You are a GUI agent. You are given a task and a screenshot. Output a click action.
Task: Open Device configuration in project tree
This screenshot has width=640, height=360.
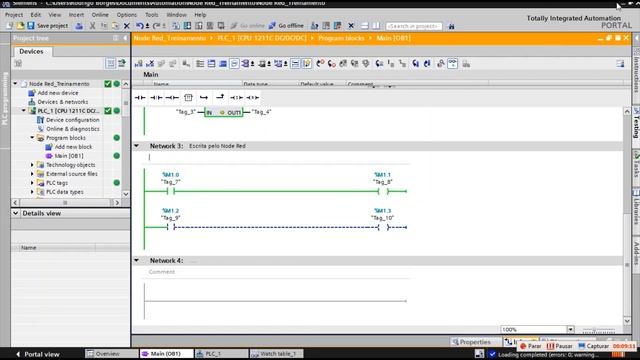click(72, 120)
